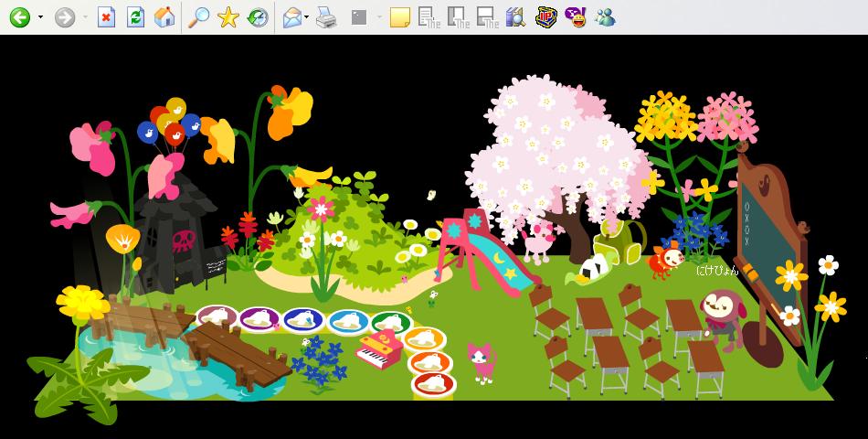Click the chalkboard on the right
Screen dimensions: 868x439
point(770,244)
